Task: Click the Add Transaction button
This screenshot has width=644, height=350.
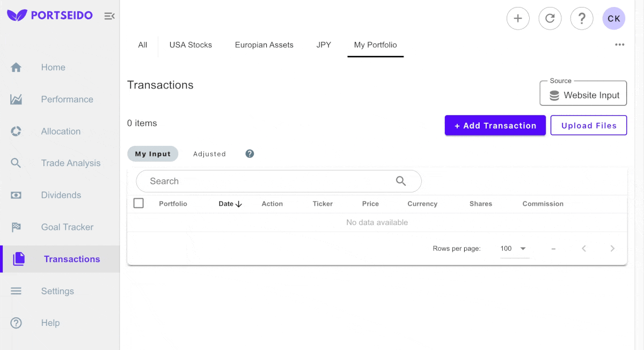Action: 495,125
